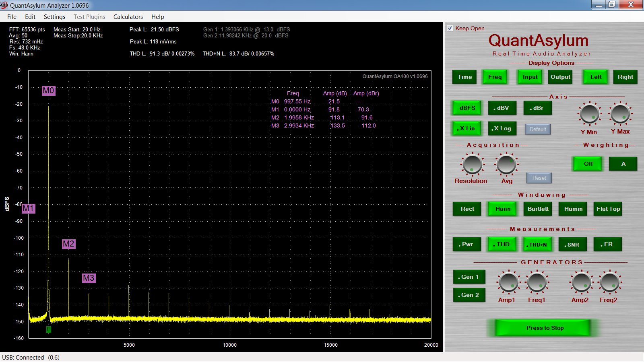644x362 pixels.
Task: Select dBV axis units
Action: (502, 108)
